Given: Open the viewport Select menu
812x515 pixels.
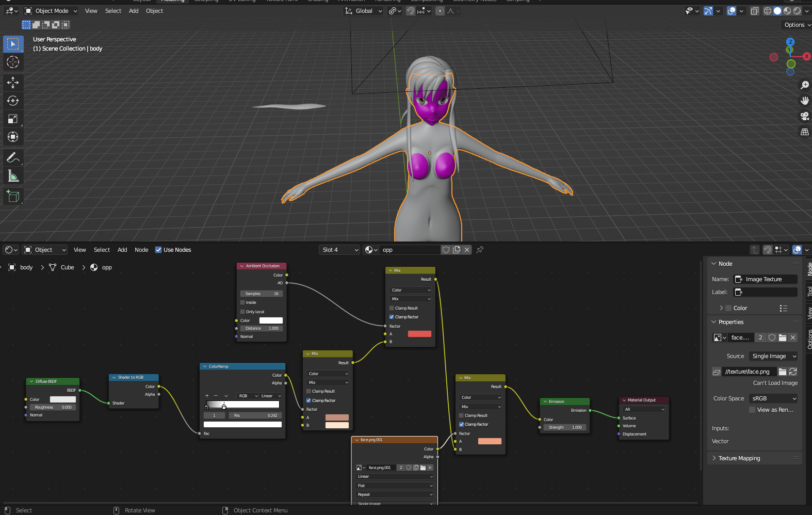Looking at the screenshot, I should click(x=113, y=11).
